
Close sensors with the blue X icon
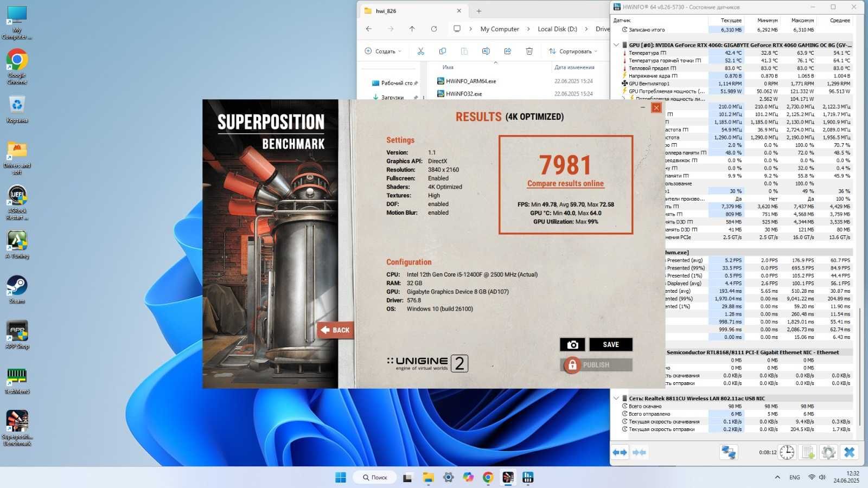coord(850,452)
